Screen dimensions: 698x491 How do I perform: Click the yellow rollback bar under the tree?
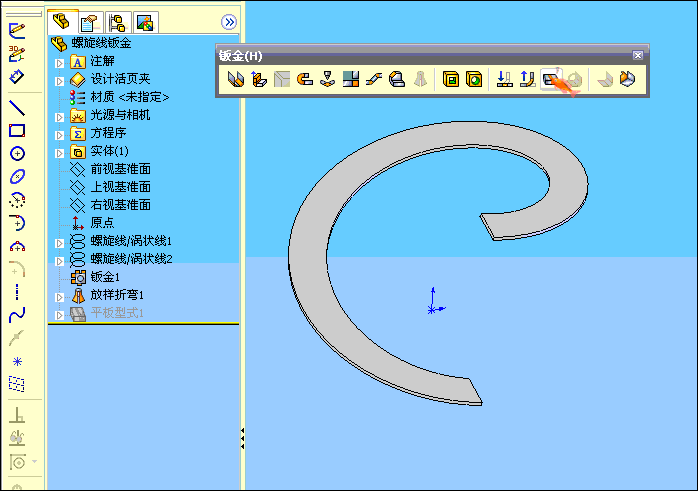point(143,323)
